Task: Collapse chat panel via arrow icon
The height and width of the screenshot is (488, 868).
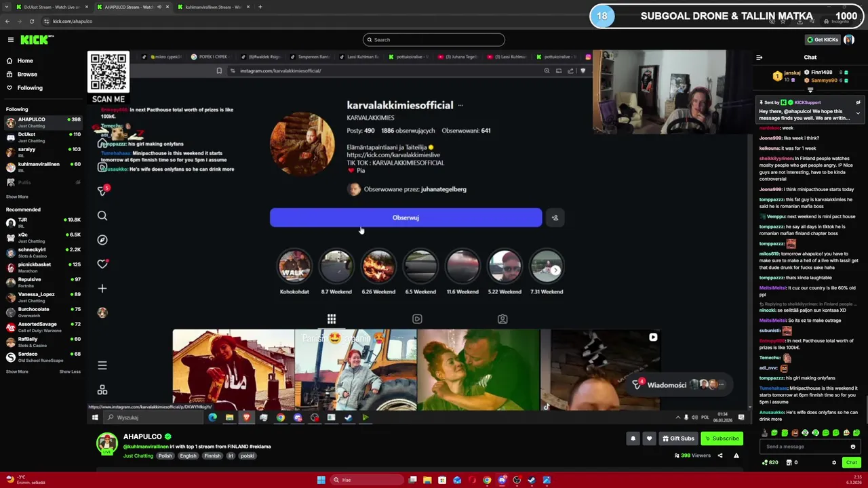Action: pos(759,58)
